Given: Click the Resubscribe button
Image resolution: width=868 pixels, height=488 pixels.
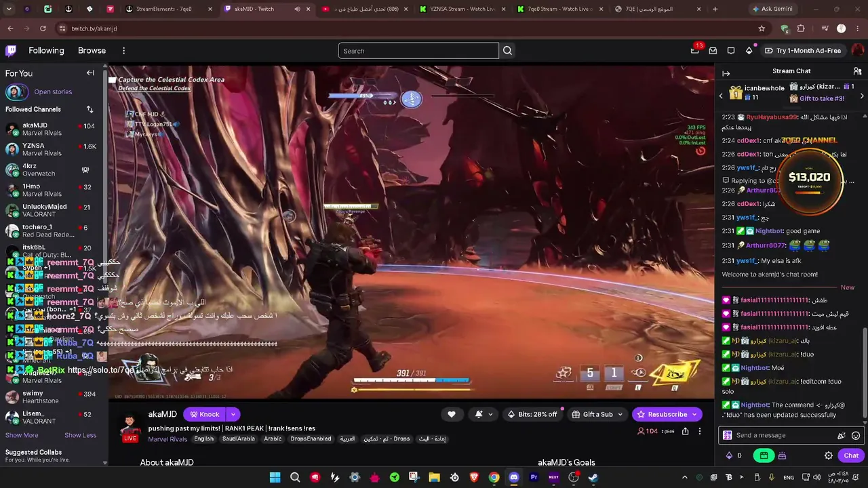Looking at the screenshot, I should click(x=667, y=414).
